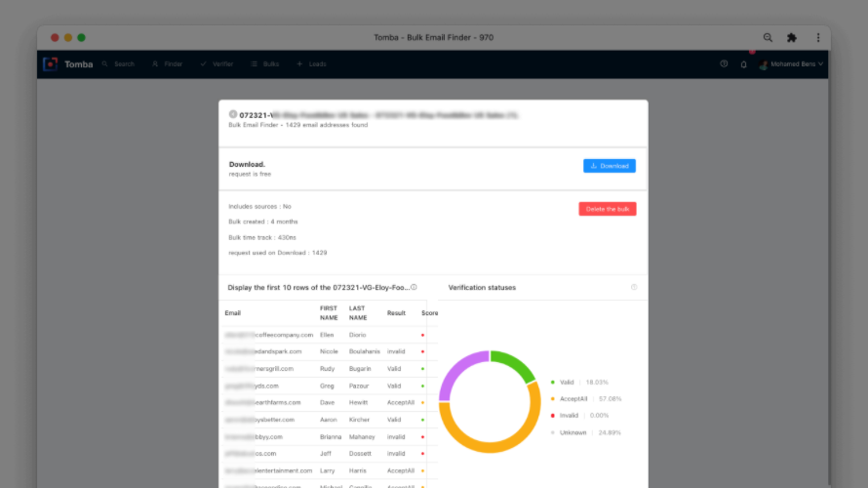This screenshot has height=488, width=868.
Task: Expand the Mohamed Bens account dropdown
Action: point(792,64)
